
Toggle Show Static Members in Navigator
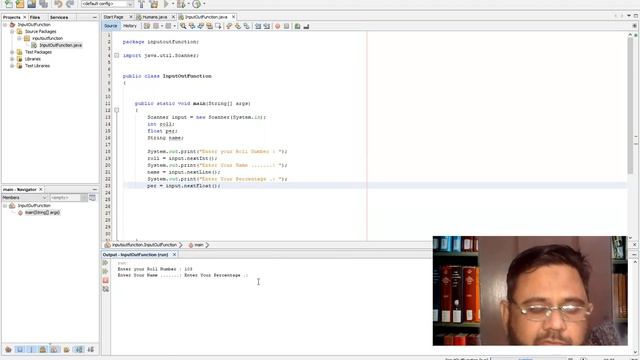click(31, 349)
